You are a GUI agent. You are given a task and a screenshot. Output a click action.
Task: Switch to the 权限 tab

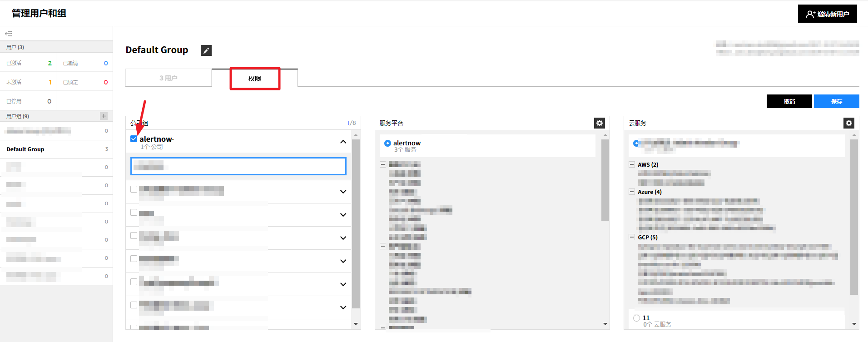click(x=254, y=79)
